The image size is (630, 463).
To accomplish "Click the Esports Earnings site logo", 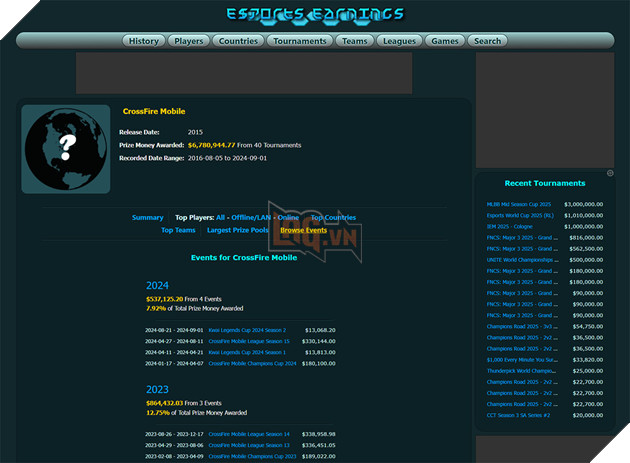I will point(315,14).
